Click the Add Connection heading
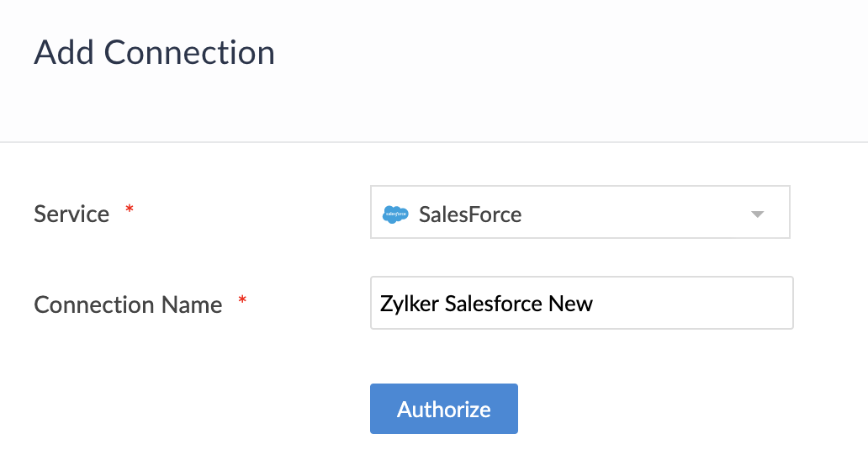 [x=155, y=53]
